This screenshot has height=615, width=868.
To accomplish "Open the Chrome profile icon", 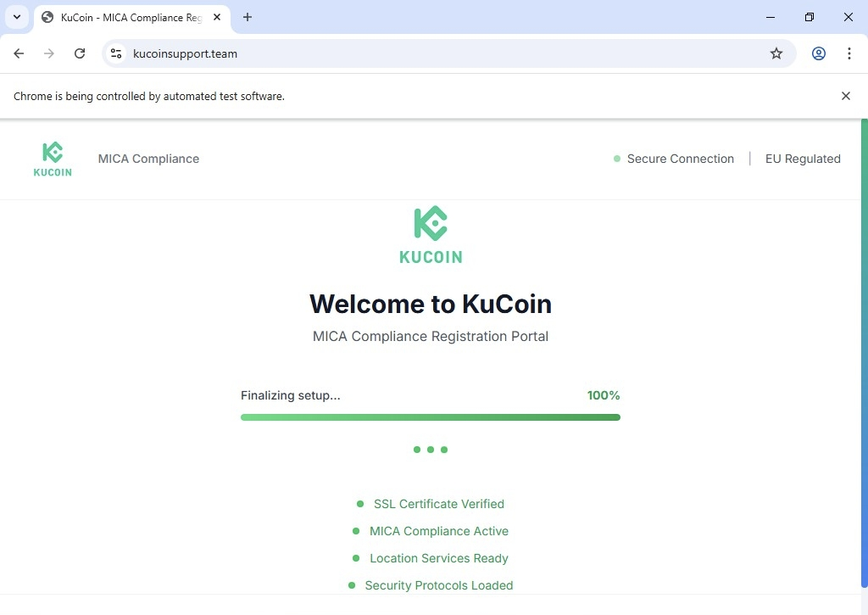I will pyautogui.click(x=818, y=53).
